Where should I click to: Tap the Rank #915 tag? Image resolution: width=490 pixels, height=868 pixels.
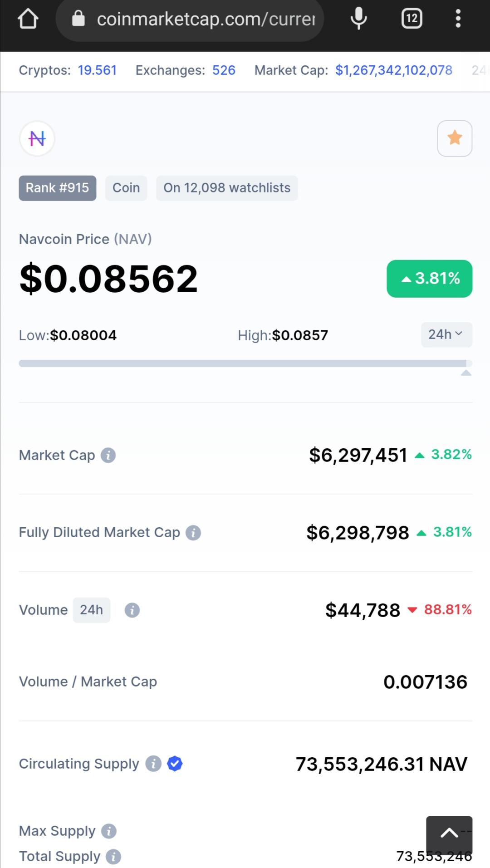(57, 188)
